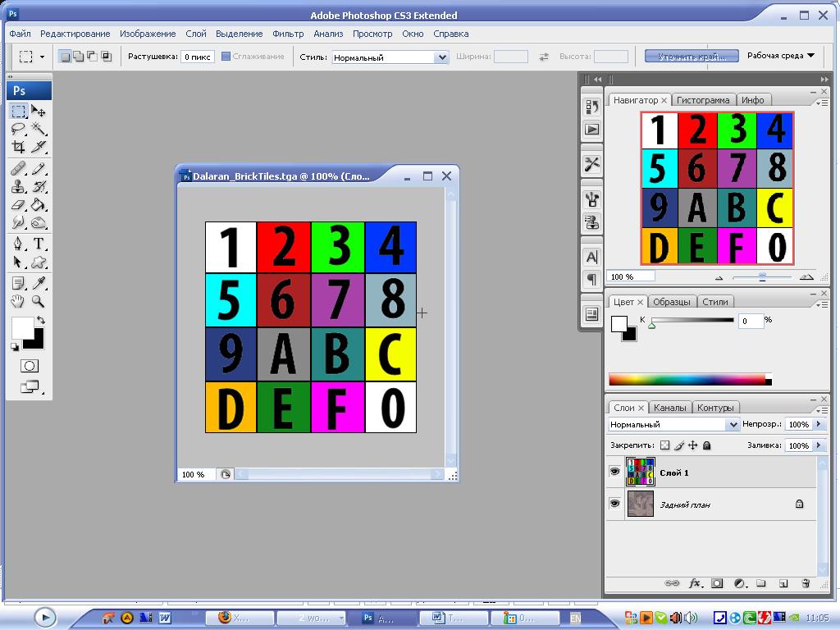This screenshot has height=630, width=840.
Task: Enable the Сглаживание checkbox
Action: tap(226, 57)
